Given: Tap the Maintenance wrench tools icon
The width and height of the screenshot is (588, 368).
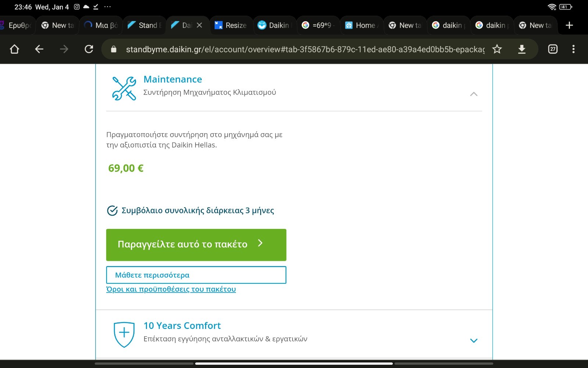Looking at the screenshot, I should pyautogui.click(x=124, y=88).
